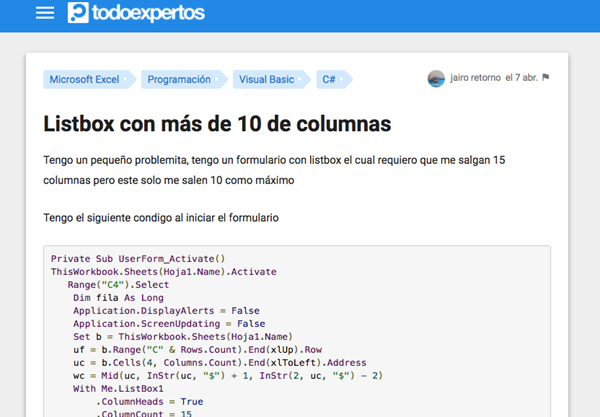
Task: Click the title 'Listbox con más de 10 de columnas'
Action: point(217,124)
